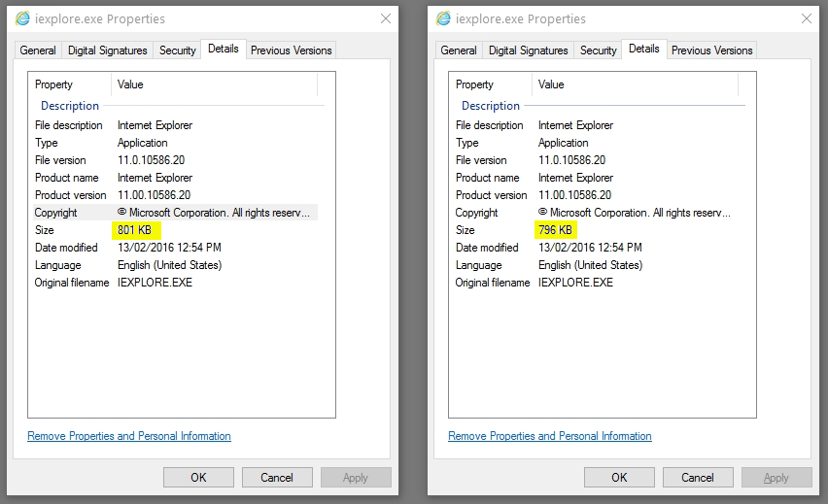Select highlighted Copyright row in left window

coord(175,213)
